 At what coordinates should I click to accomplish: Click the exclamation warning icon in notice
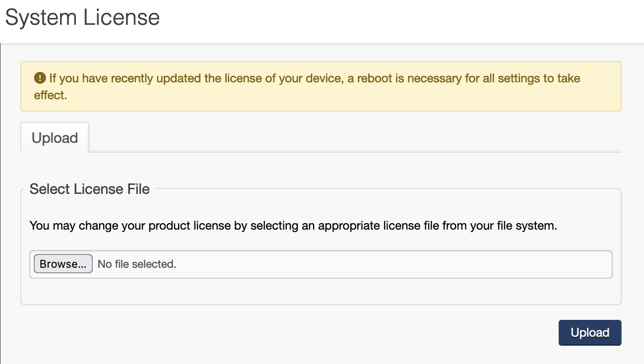tap(40, 78)
